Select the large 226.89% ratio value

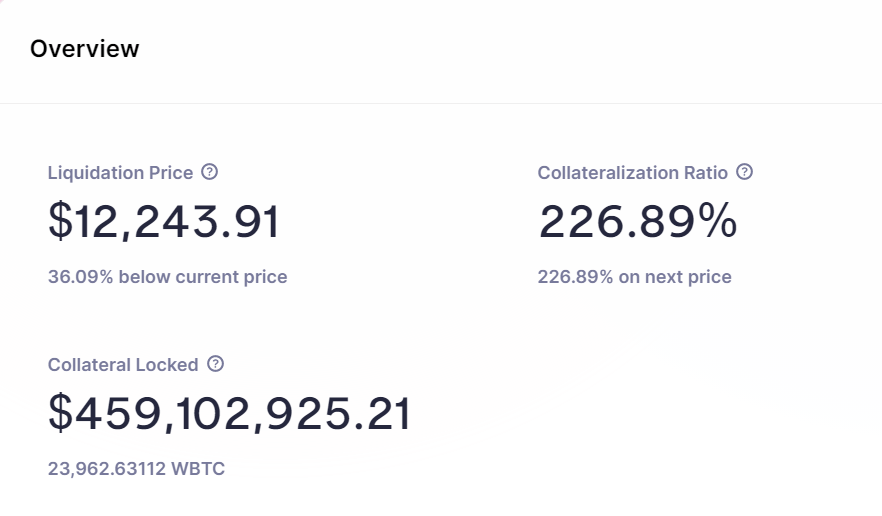pos(637,222)
